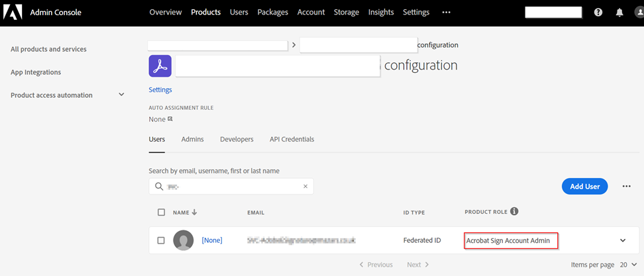This screenshot has height=276, width=644.
Task: Open the Settings link under product title
Action: click(160, 89)
